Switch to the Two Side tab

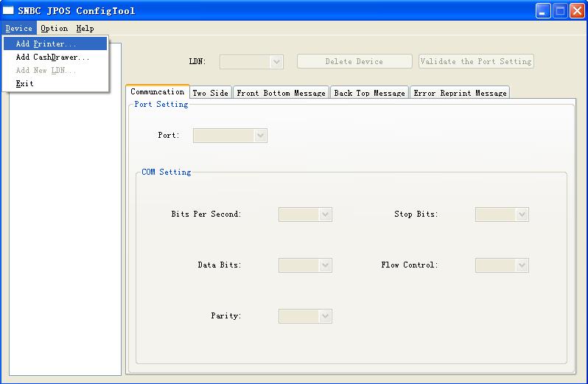tap(211, 93)
